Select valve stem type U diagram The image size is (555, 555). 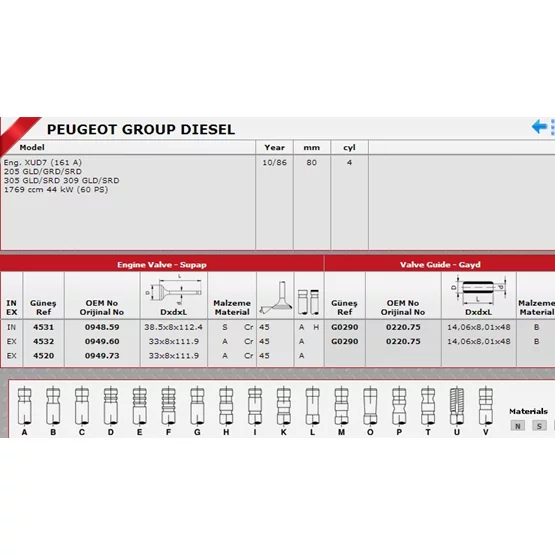[457, 406]
